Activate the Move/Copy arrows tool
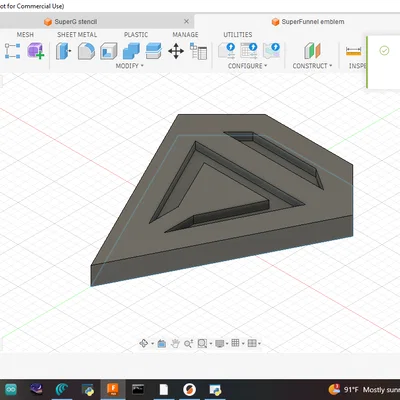Image resolution: width=400 pixels, height=400 pixels. (176, 51)
